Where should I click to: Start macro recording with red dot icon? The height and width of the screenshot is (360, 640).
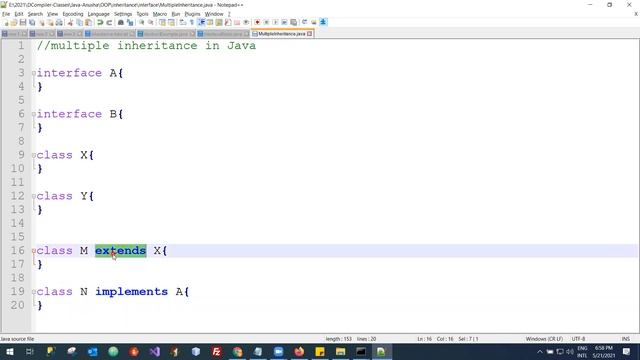[x=257, y=22]
